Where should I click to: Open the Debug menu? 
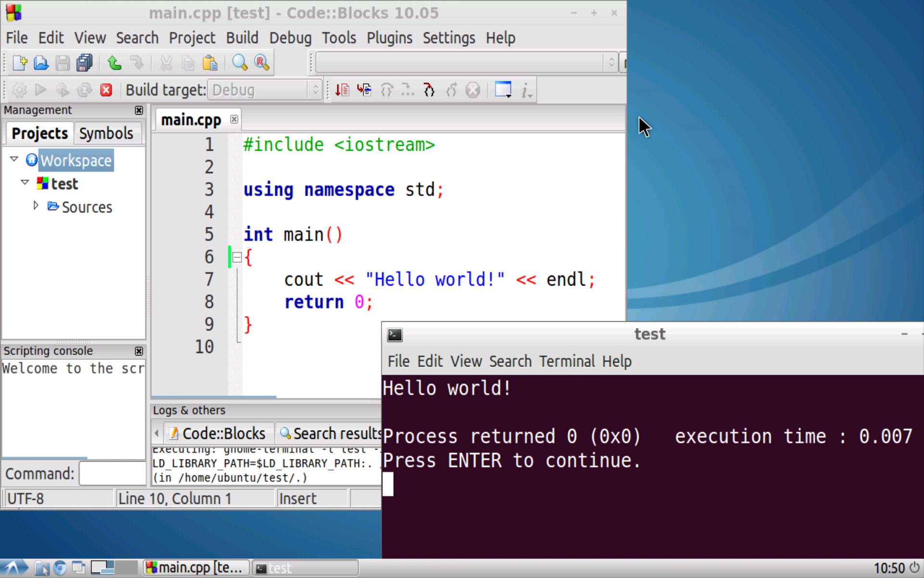[x=290, y=38]
